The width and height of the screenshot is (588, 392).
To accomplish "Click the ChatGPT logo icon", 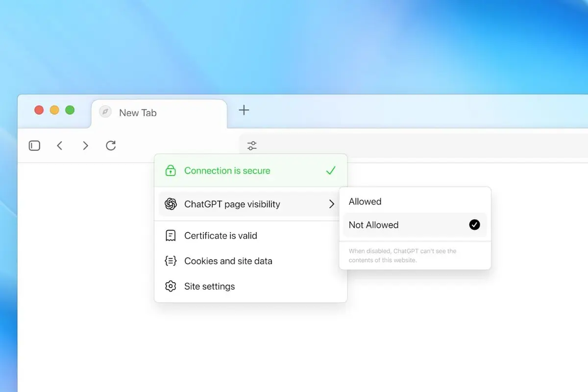I will (x=171, y=204).
